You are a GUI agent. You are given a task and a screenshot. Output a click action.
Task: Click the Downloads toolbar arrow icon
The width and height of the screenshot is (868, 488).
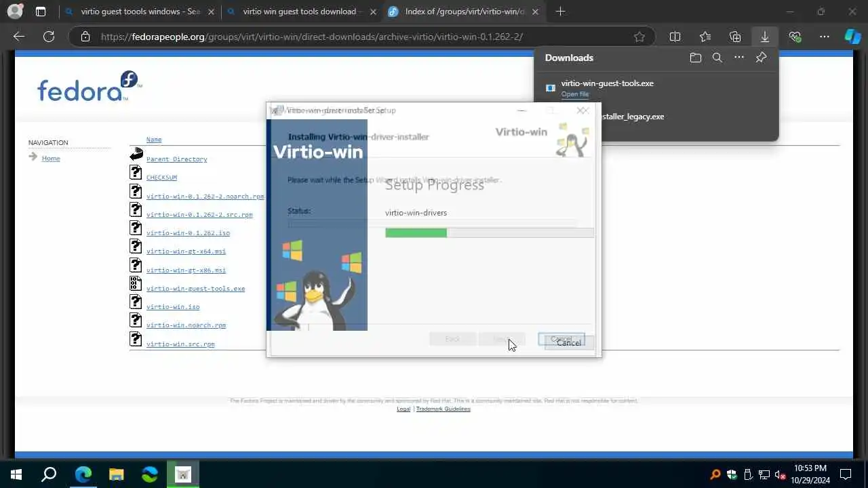[x=765, y=37]
